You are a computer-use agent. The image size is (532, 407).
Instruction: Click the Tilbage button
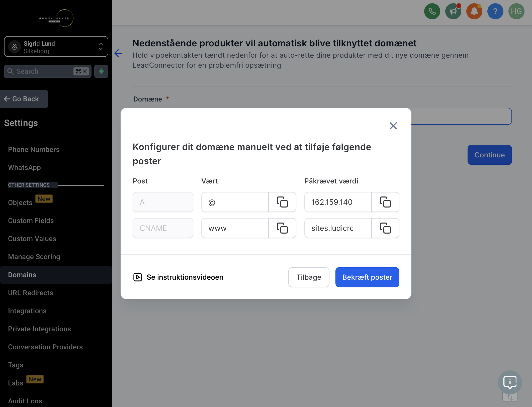click(x=309, y=277)
